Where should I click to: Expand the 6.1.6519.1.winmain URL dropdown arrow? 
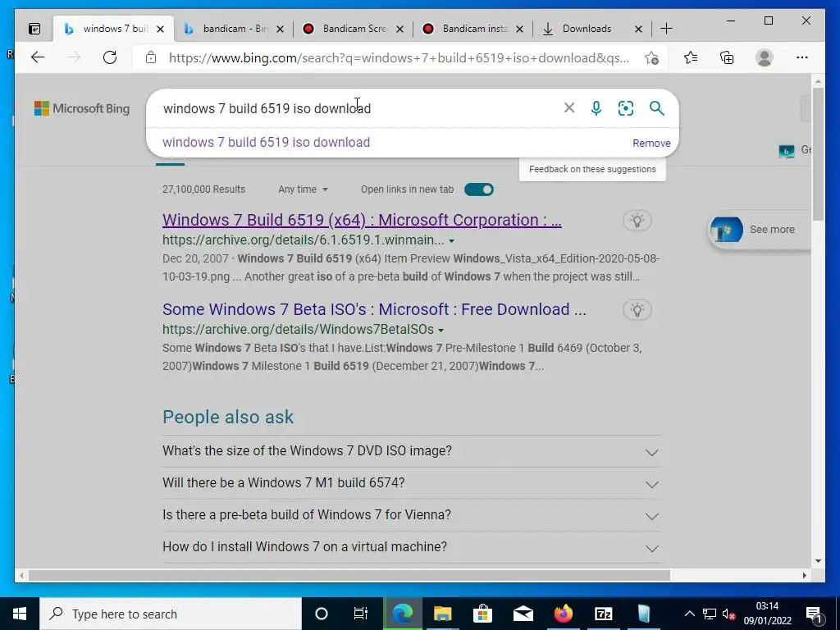pyautogui.click(x=452, y=241)
